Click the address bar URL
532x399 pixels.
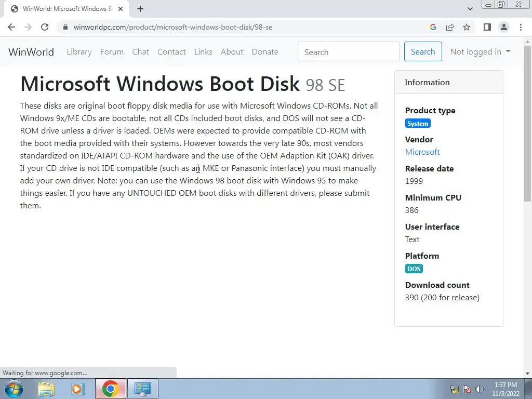click(x=172, y=27)
